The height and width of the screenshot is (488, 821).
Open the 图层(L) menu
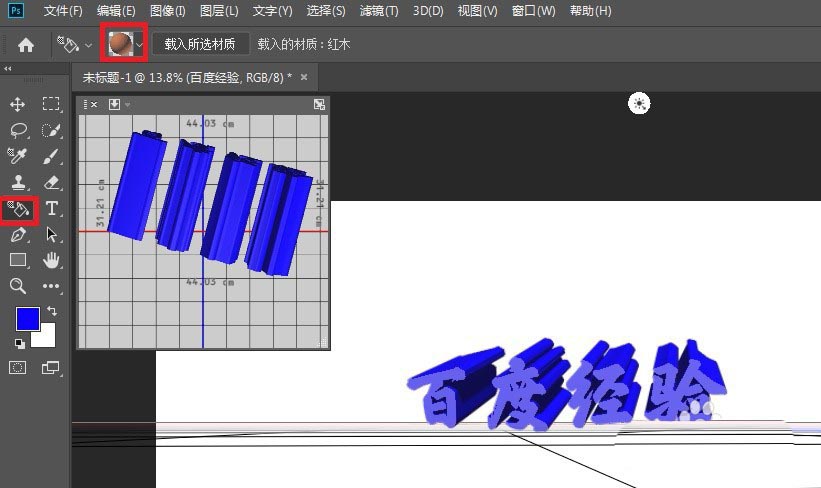[x=219, y=11]
